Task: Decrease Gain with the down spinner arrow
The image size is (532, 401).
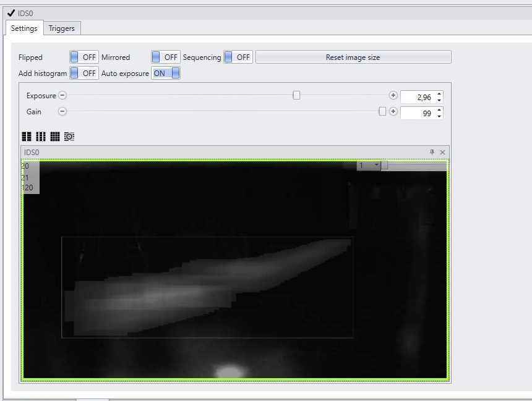Action: point(439,116)
